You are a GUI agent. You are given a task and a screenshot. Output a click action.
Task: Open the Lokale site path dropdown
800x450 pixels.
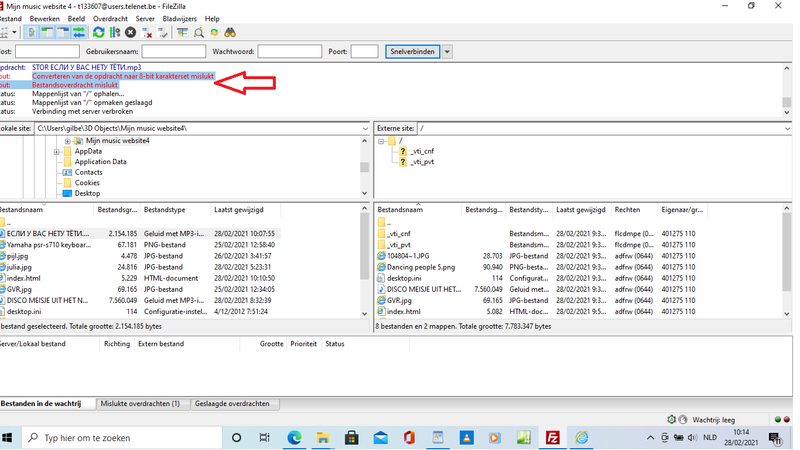365,128
